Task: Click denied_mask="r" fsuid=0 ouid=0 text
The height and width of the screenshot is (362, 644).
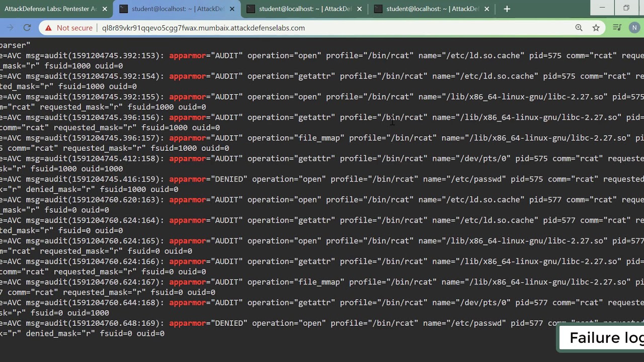Action: pyautogui.click(x=95, y=334)
